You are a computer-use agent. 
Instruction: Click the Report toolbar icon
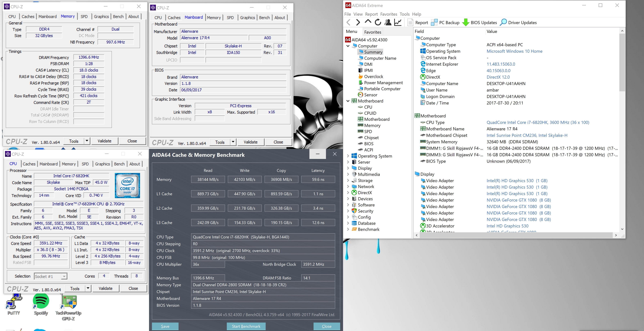tap(410, 22)
